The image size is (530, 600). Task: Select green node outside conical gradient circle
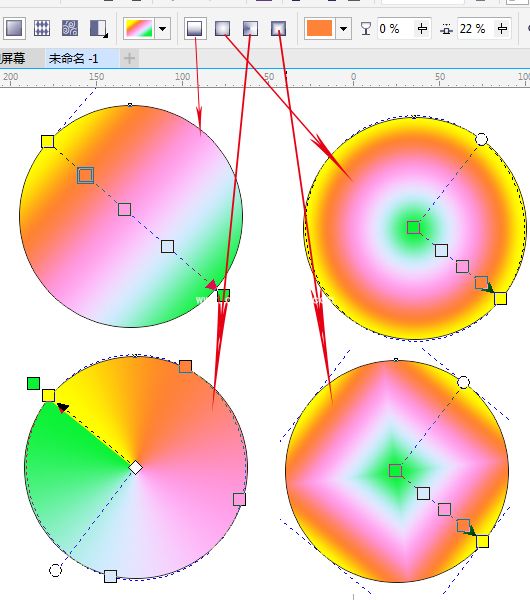click(34, 383)
